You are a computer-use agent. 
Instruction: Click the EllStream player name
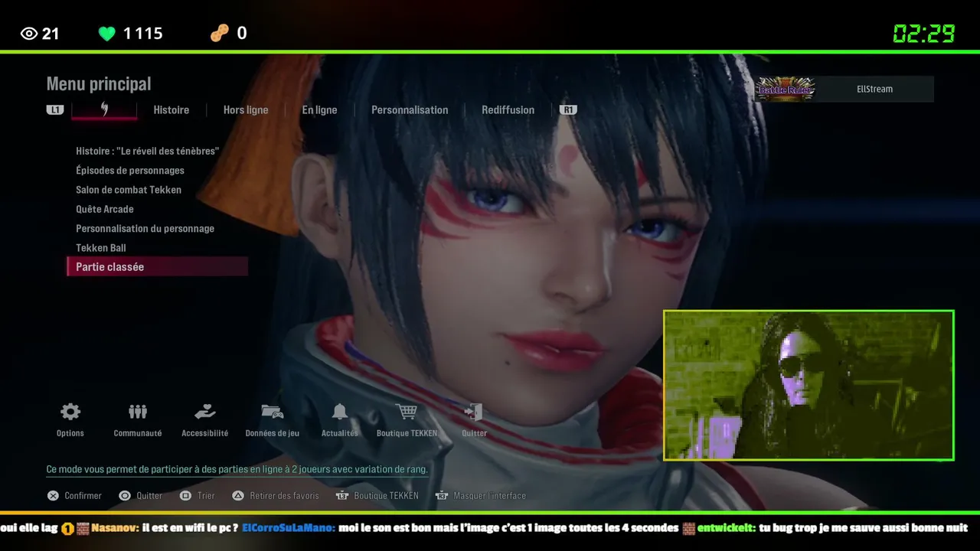pos(874,89)
